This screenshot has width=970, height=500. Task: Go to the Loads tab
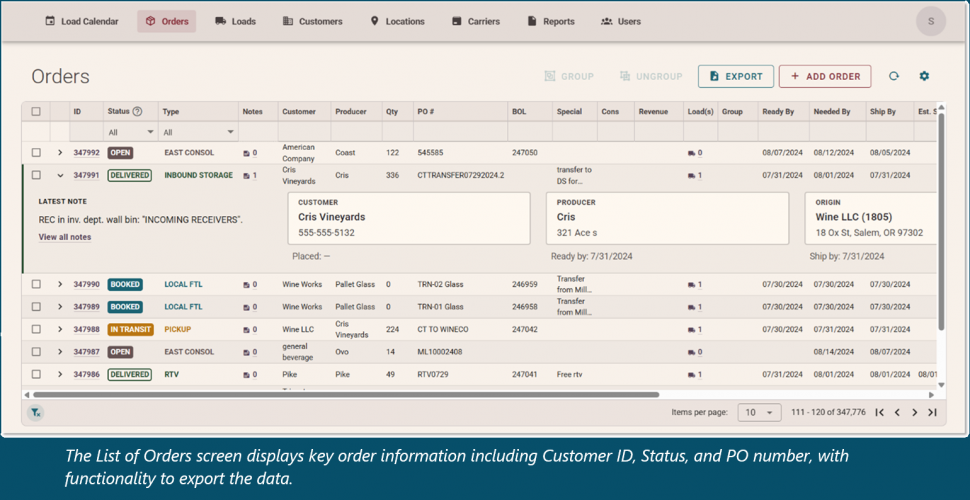tap(235, 21)
